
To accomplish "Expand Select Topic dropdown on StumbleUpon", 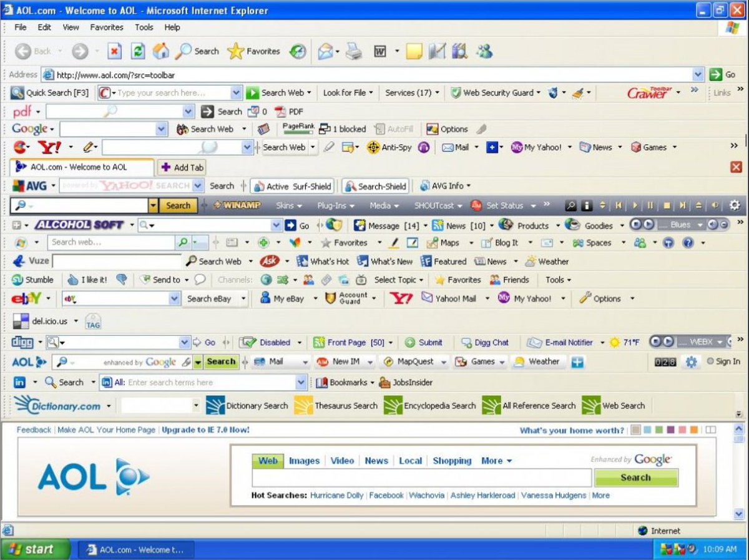I will [399, 280].
